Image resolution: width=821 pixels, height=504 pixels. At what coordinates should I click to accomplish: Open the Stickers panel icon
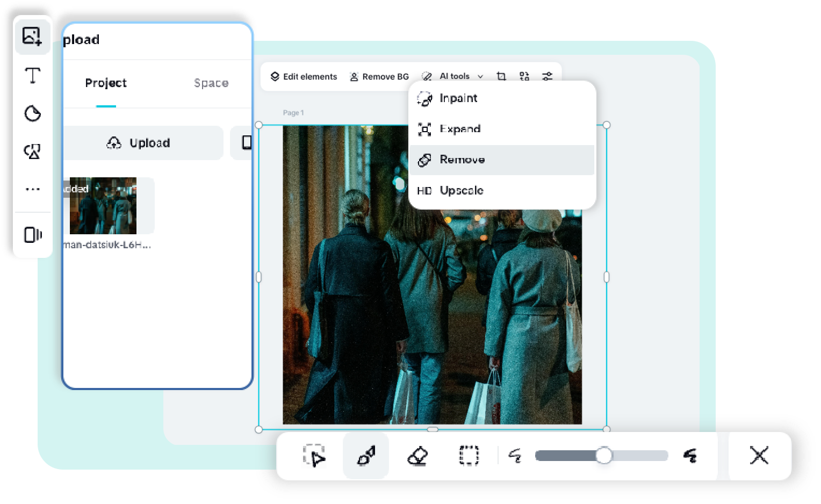tap(33, 113)
